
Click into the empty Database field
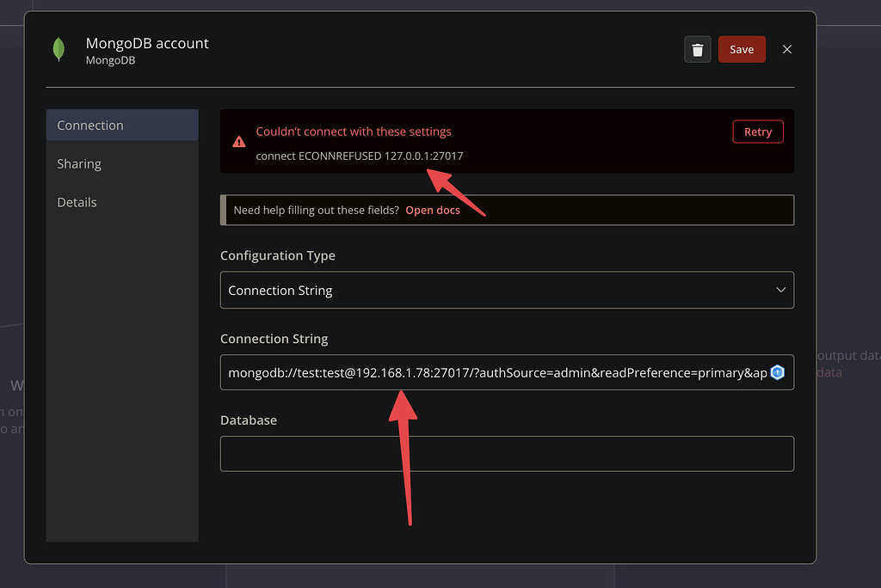(x=506, y=454)
